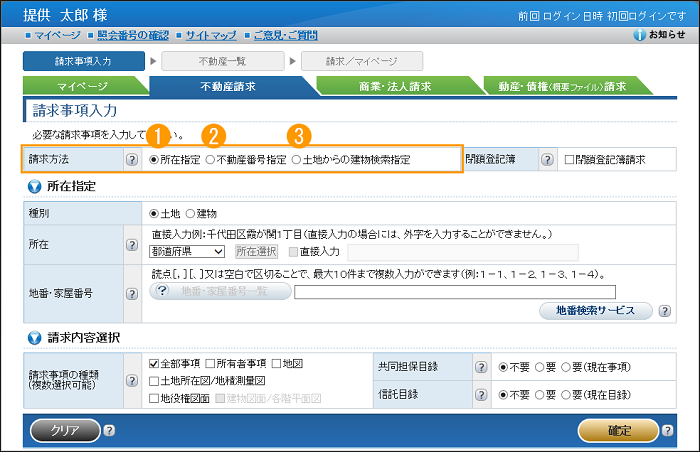The width and height of the screenshot is (700, 452).
Task: Open help icon next to 請求方法
Action: coord(132,159)
